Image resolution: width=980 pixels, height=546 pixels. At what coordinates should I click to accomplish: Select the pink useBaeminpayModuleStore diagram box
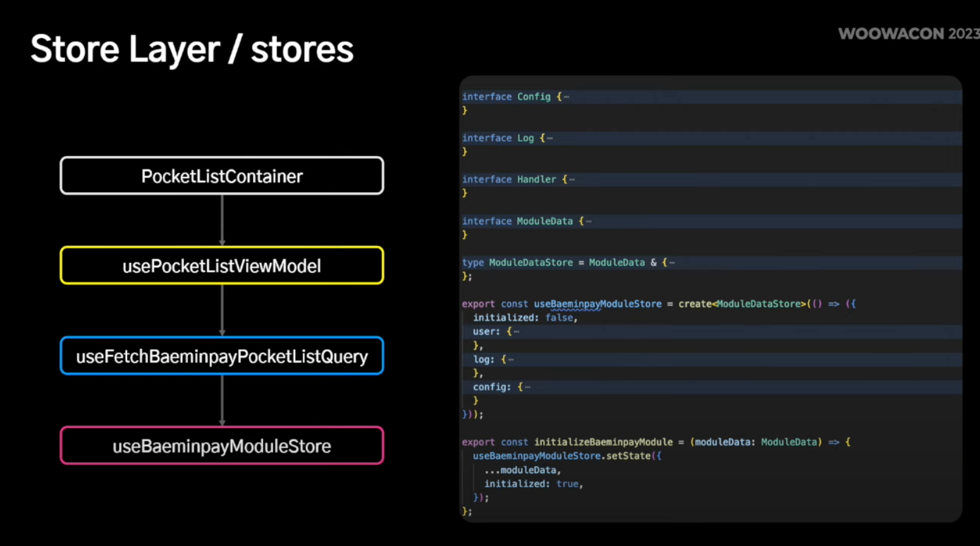coord(221,446)
